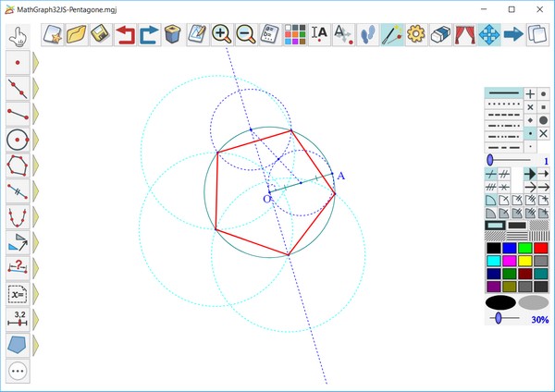Viewport: 555px width, 392px height.
Task: Open the settings gear options
Action: pyautogui.click(x=416, y=34)
